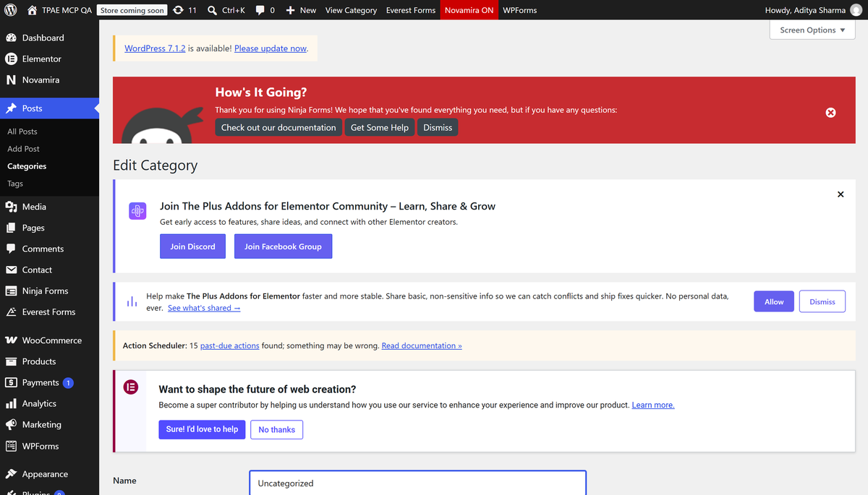Click Join Facebook Group button
Viewport: 868px width, 495px height.
pos(283,246)
